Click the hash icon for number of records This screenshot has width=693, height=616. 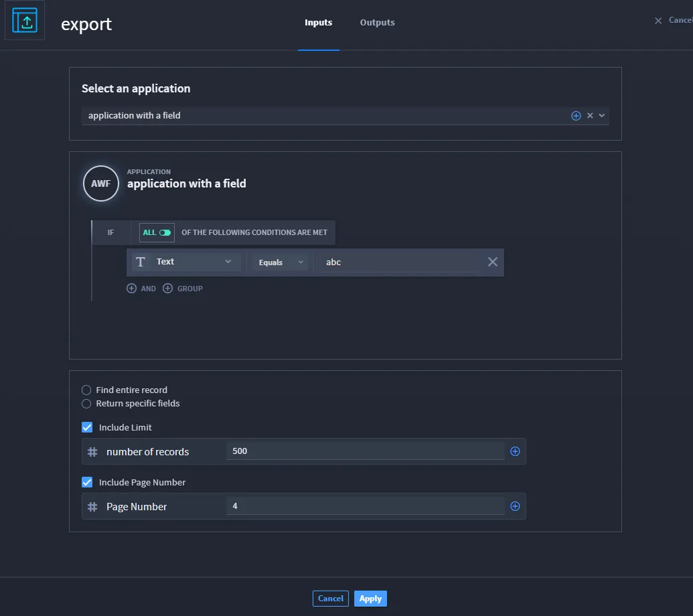coord(92,451)
